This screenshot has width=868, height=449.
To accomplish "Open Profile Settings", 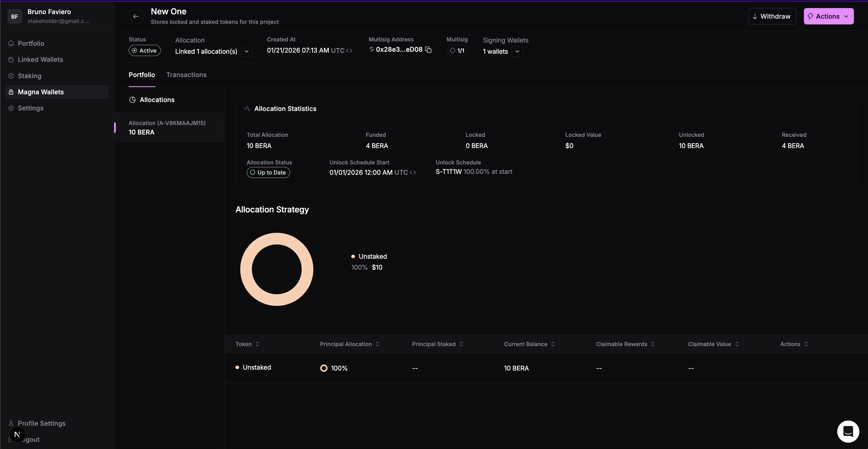I will pyautogui.click(x=41, y=423).
